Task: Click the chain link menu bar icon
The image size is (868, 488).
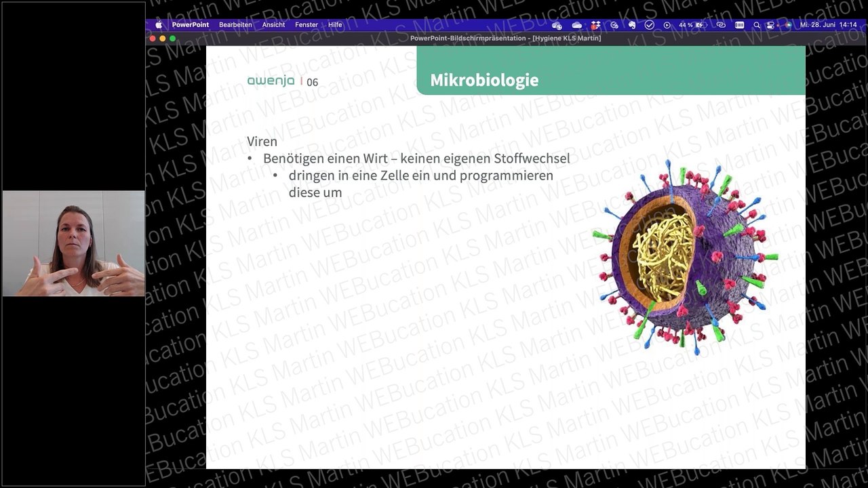Action: click(x=721, y=25)
